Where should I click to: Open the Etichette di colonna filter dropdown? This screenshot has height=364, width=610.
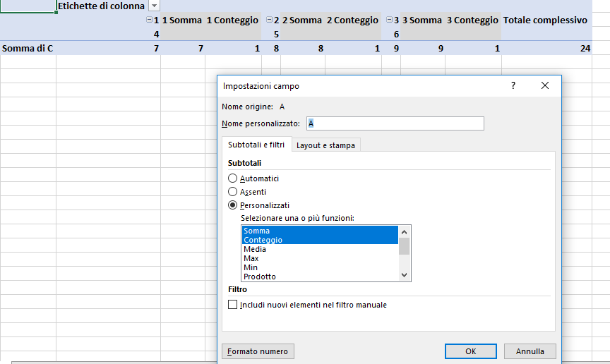tap(155, 6)
